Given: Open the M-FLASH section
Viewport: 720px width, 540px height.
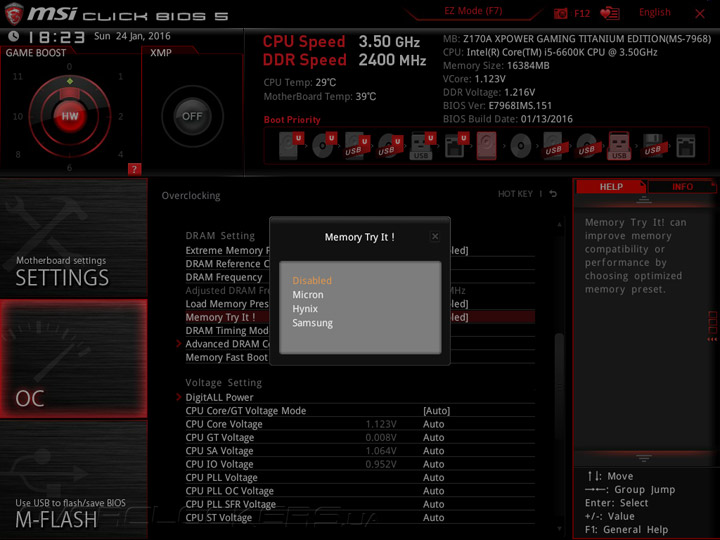Looking at the screenshot, I should 73,479.
